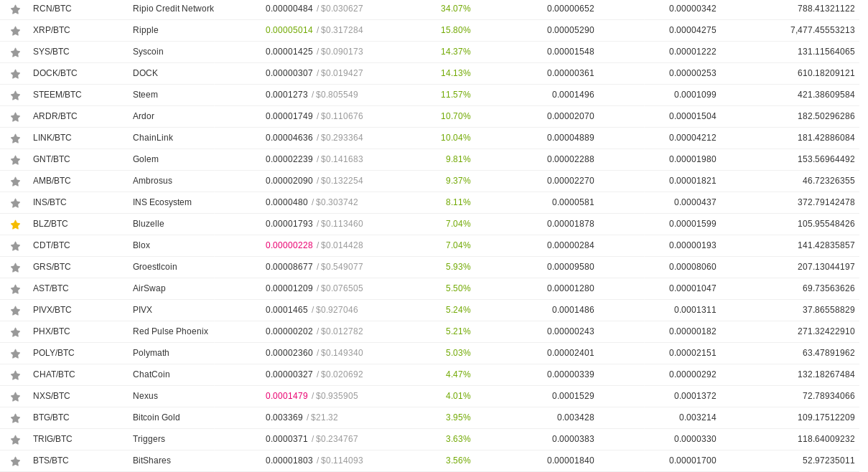868x472 pixels.
Task: Select Polymath change 5.03%
Action: pyautogui.click(x=458, y=353)
